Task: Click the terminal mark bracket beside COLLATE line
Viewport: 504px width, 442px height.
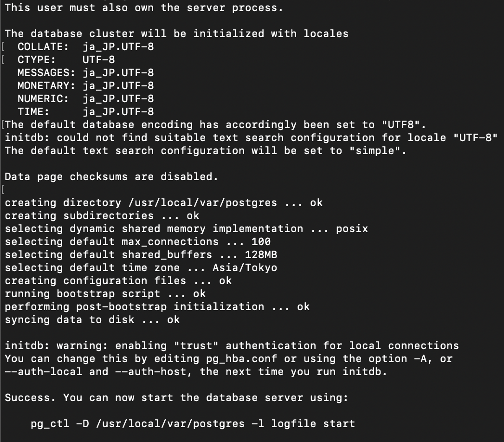Action: point(3,47)
